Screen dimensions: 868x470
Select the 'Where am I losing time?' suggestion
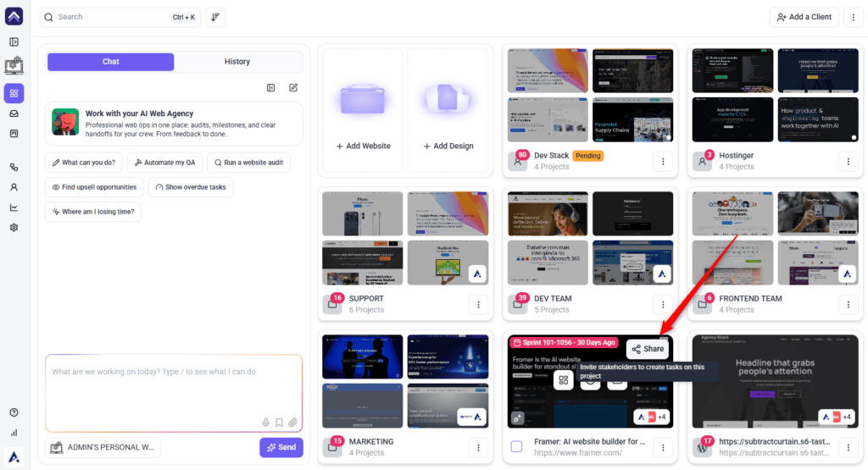(x=93, y=212)
